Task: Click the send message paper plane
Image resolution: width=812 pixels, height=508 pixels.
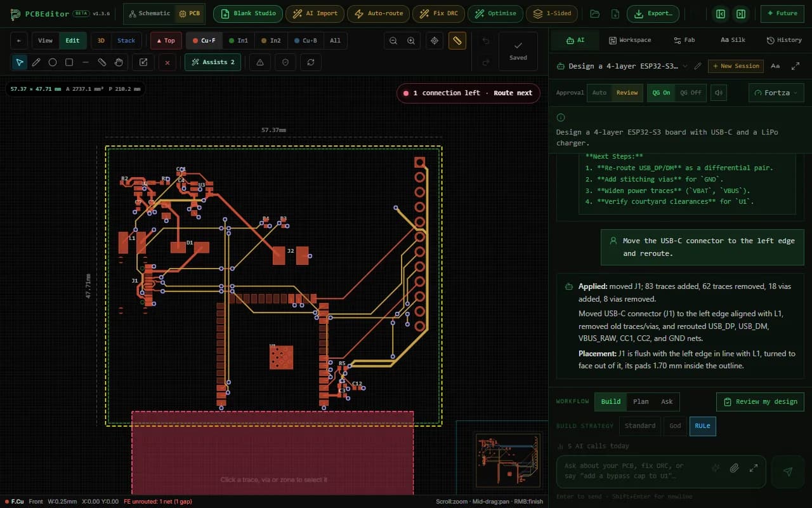Action: 788,471
